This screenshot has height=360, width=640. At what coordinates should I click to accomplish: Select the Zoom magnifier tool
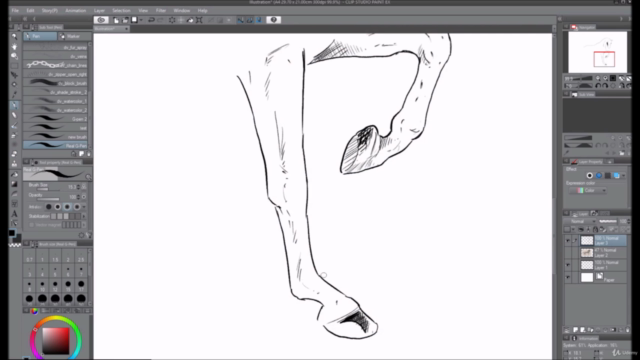point(14,36)
